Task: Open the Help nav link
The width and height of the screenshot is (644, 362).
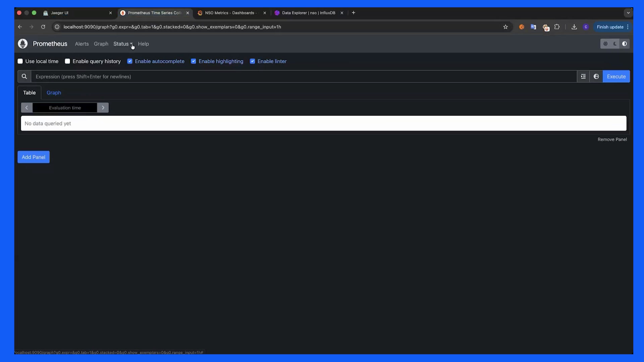Action: [x=143, y=44]
